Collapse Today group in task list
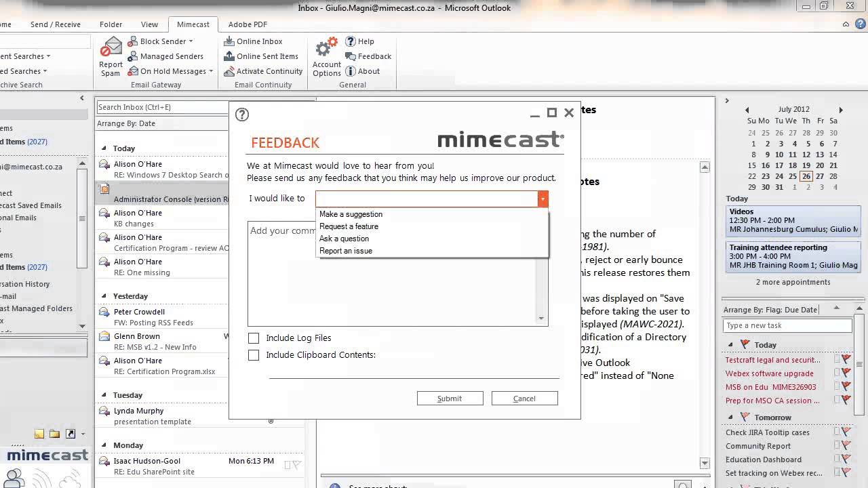The height and width of the screenshot is (488, 868). (x=731, y=345)
